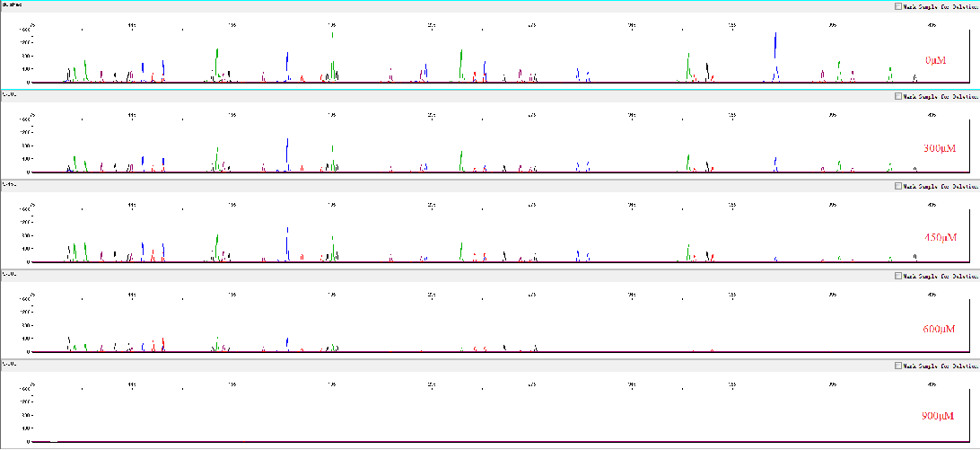Check Mark Sample for Deletion for 900µM panel

tap(898, 366)
